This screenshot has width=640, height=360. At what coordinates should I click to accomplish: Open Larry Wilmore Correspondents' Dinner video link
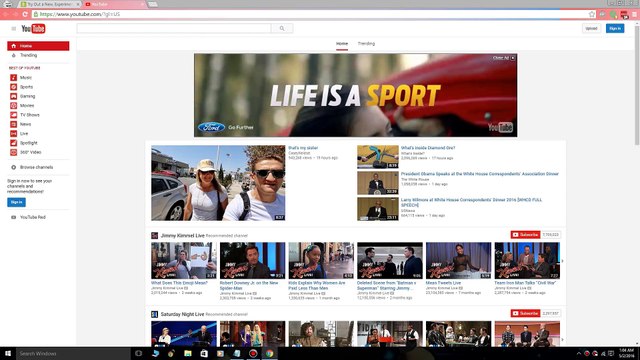[471, 202]
